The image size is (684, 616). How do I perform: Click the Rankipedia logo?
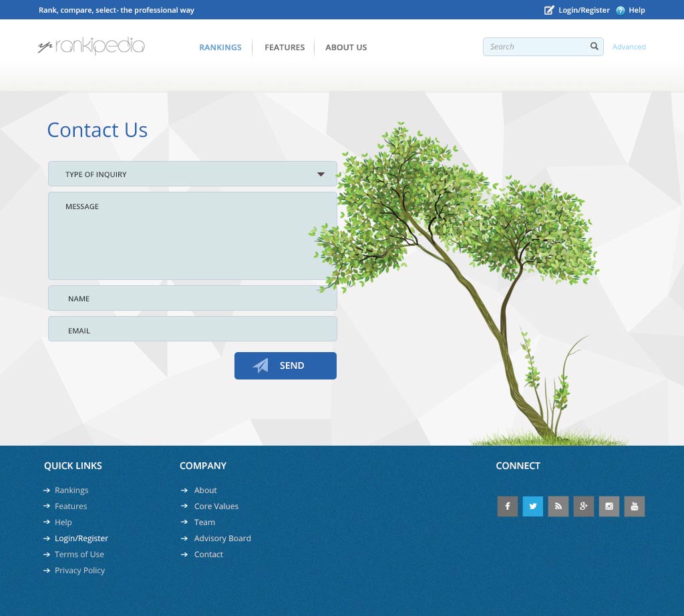tap(91, 45)
